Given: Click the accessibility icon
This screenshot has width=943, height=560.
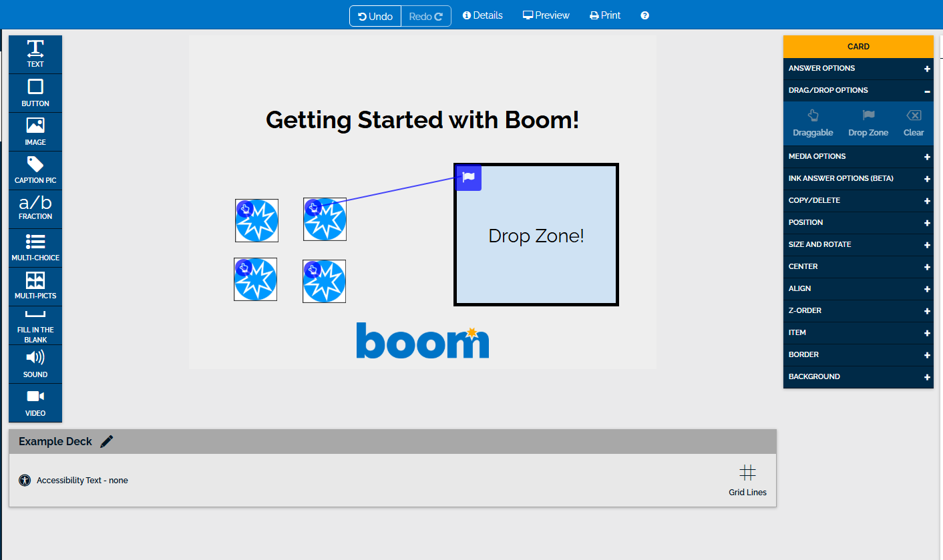Looking at the screenshot, I should [25, 480].
